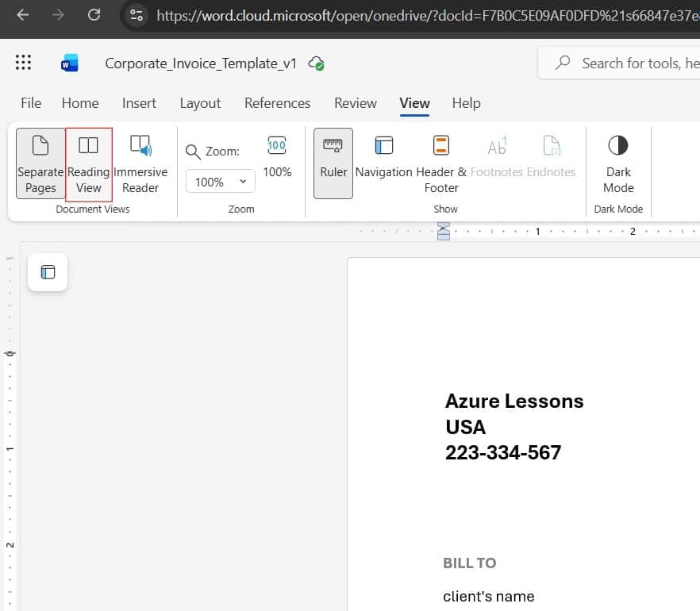Toggle the Ruler display
Screen dimensions: 700x611
(333, 163)
